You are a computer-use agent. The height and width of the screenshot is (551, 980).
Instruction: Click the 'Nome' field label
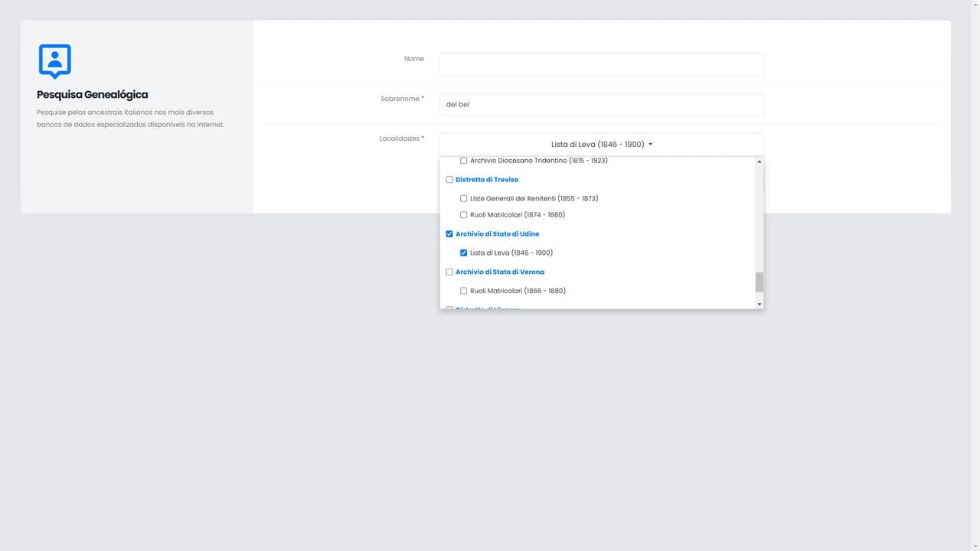pos(413,59)
